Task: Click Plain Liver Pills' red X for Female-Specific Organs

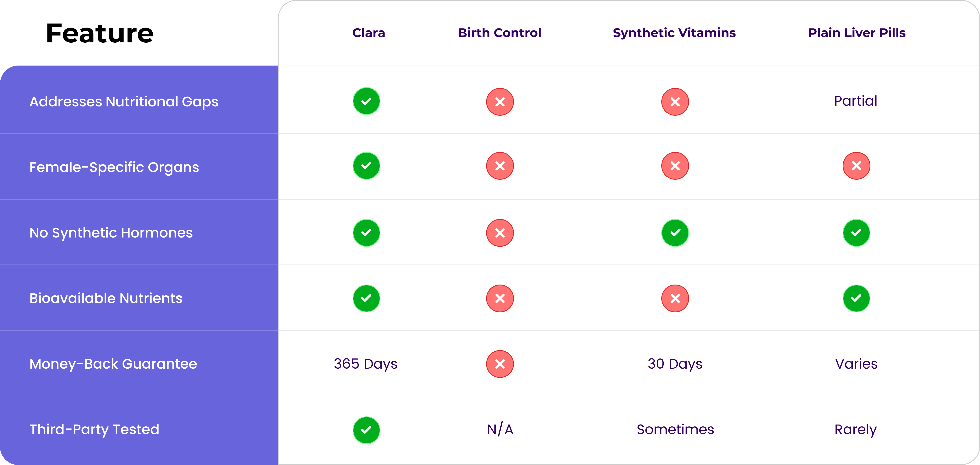Action: pos(856,166)
